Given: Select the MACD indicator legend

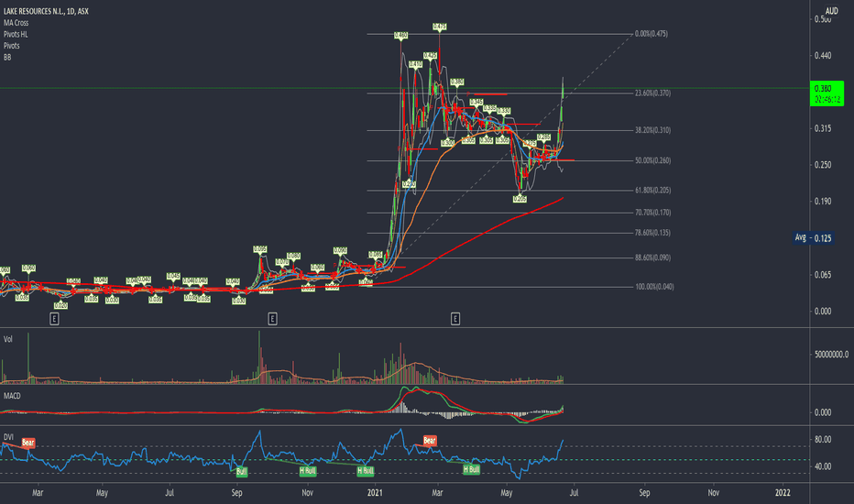Looking at the screenshot, I should [x=12, y=396].
